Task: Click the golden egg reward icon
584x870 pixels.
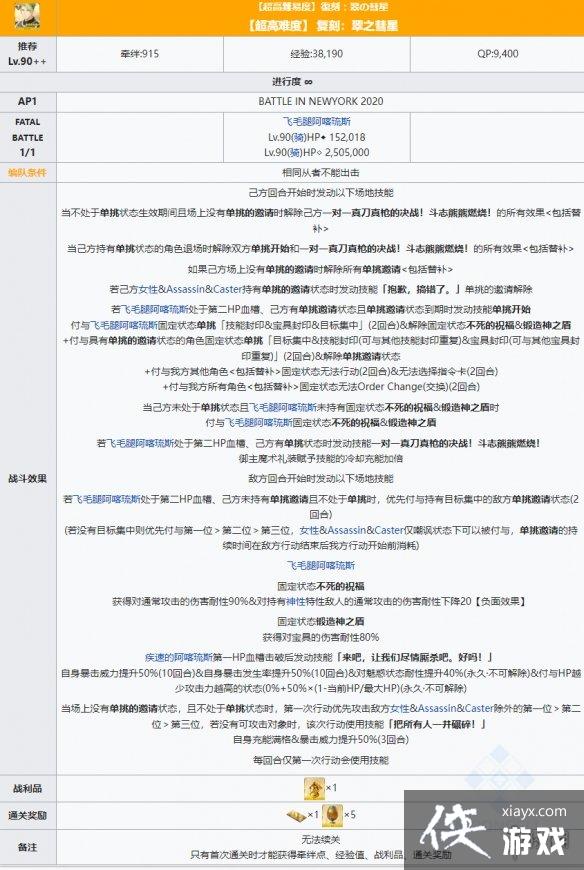Action: coord(332,815)
